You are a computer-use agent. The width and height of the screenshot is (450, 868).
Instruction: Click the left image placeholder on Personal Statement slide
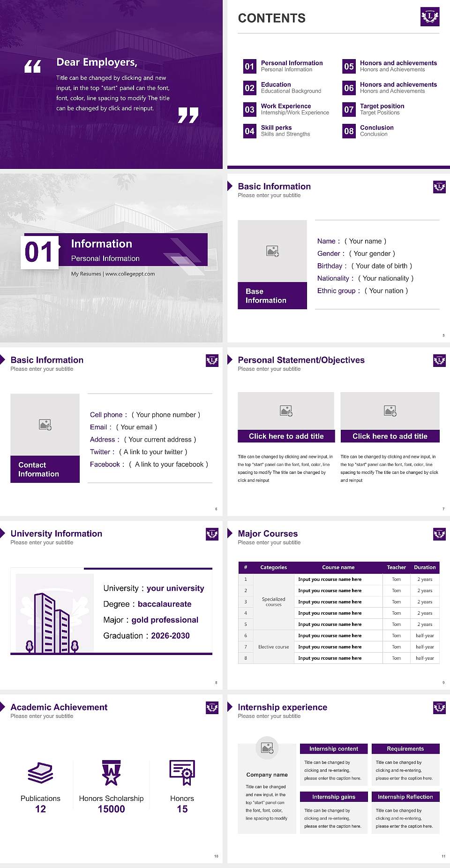click(286, 411)
